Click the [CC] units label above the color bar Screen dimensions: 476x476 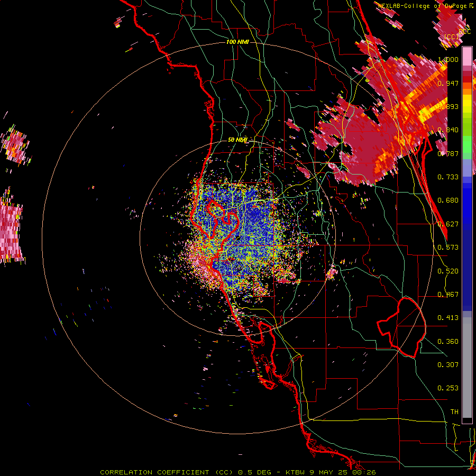click(x=452, y=36)
